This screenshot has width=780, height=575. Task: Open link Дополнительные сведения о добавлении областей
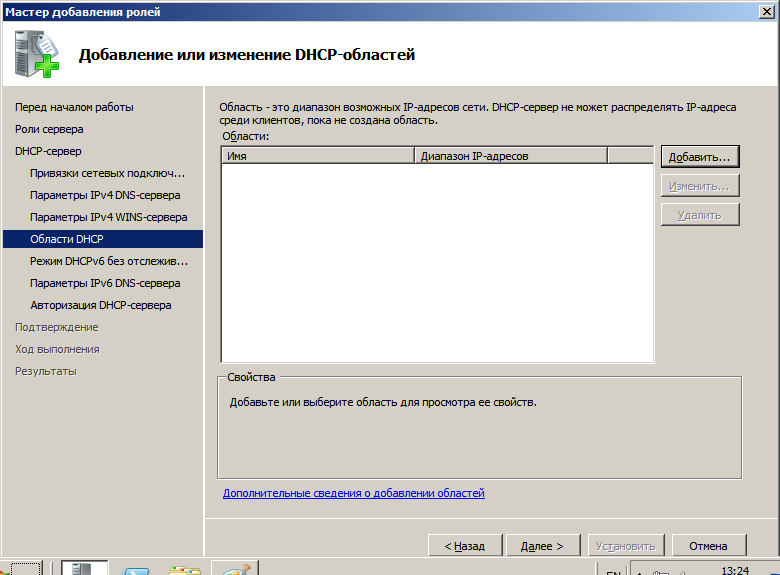tap(354, 493)
